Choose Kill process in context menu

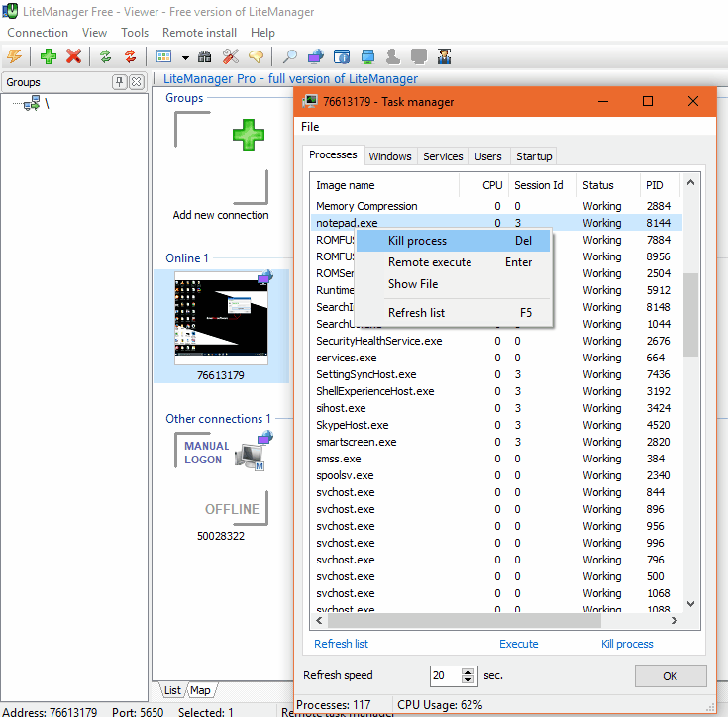coord(453,241)
